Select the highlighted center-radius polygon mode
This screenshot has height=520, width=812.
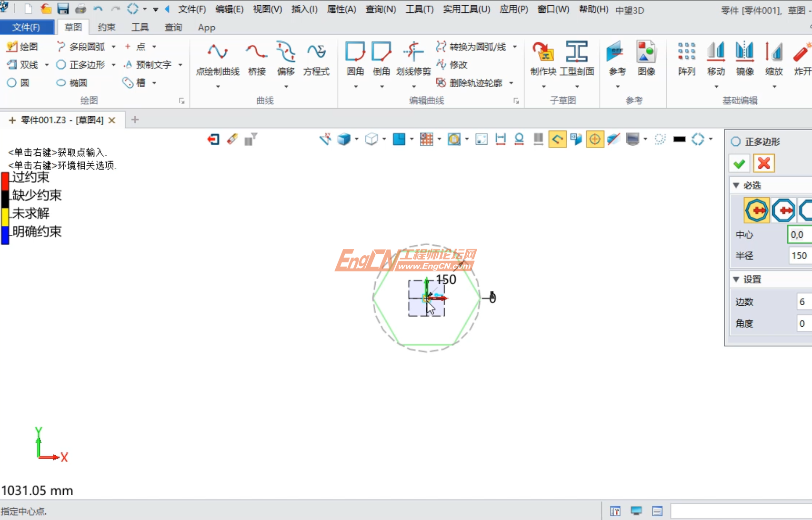point(756,210)
